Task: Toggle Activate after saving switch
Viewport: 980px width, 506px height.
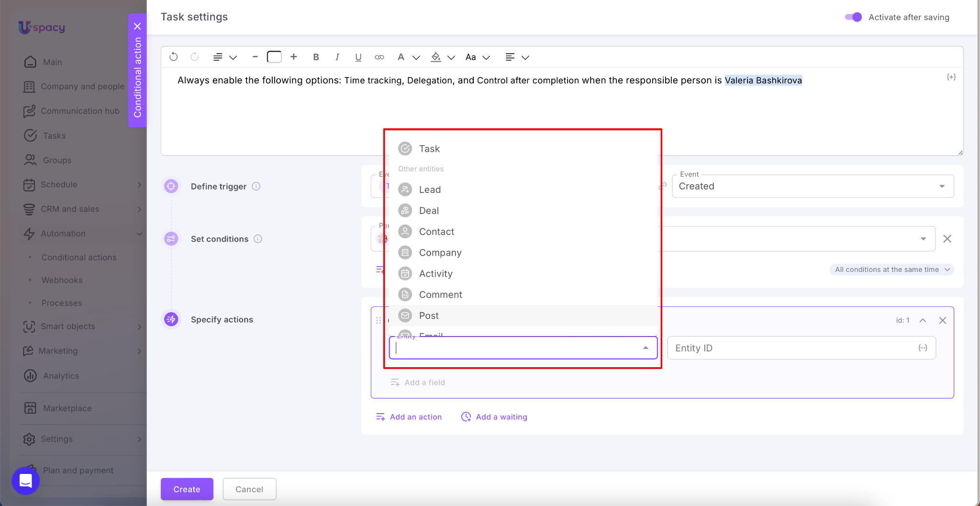Action: click(x=853, y=17)
